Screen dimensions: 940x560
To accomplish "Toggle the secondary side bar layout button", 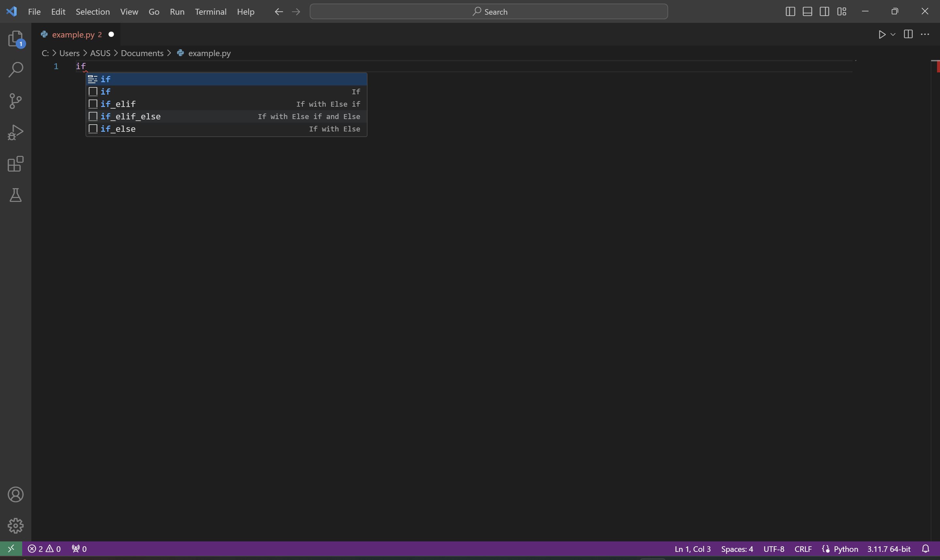I will click(824, 12).
